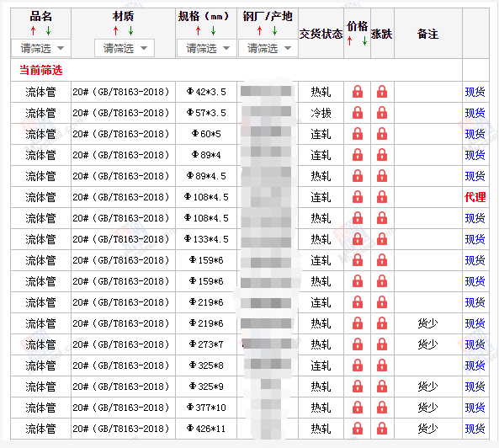Select the Φ426*11 specification cell
This screenshot has width=499, height=448.
coord(206,429)
